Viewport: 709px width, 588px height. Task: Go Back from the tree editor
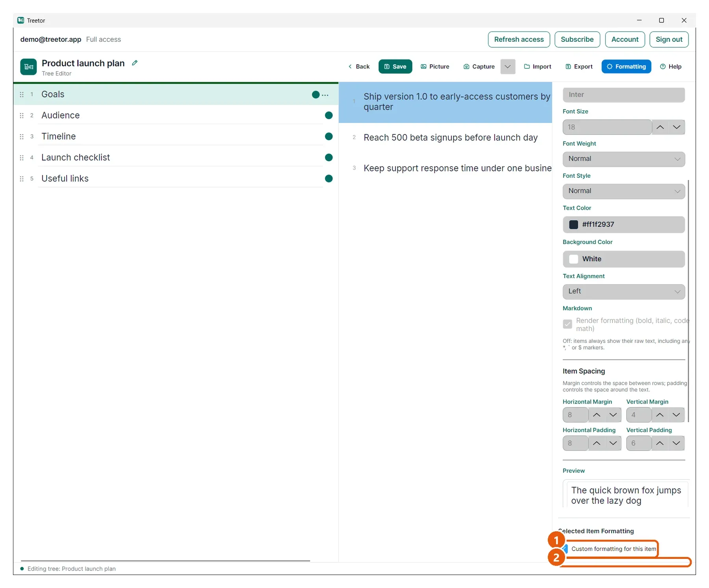point(359,67)
